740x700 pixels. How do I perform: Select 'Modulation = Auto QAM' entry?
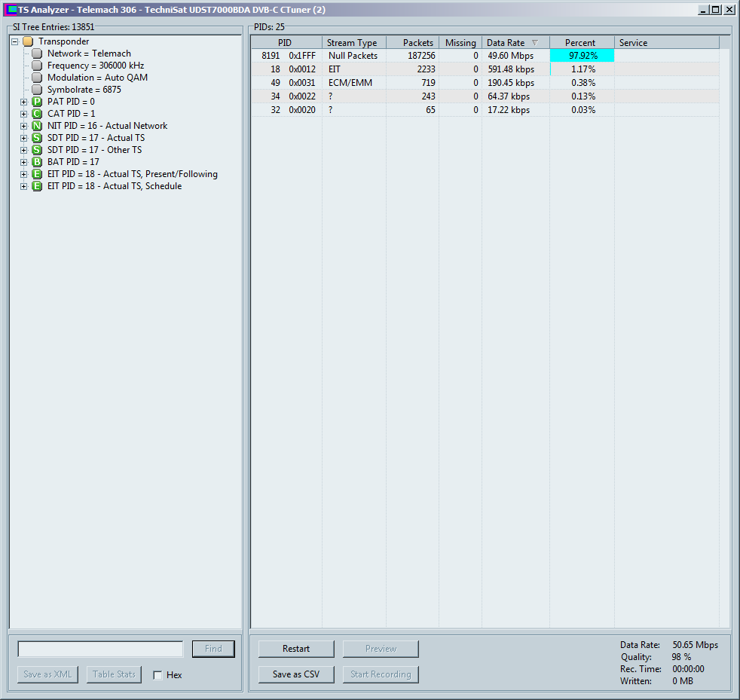[x=97, y=78]
